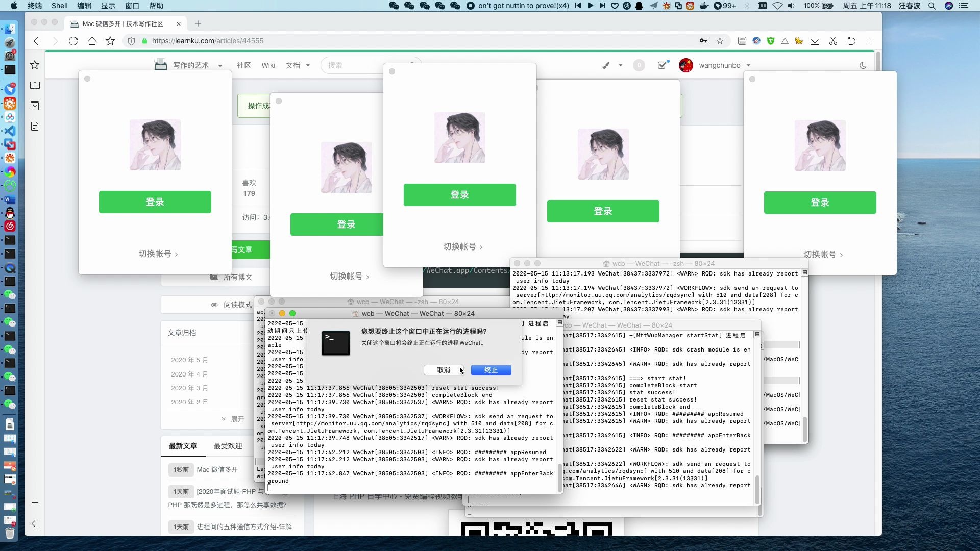The height and width of the screenshot is (551, 980).
Task: Click 切换帐号 in the top center WeChat window
Action: 462,246
